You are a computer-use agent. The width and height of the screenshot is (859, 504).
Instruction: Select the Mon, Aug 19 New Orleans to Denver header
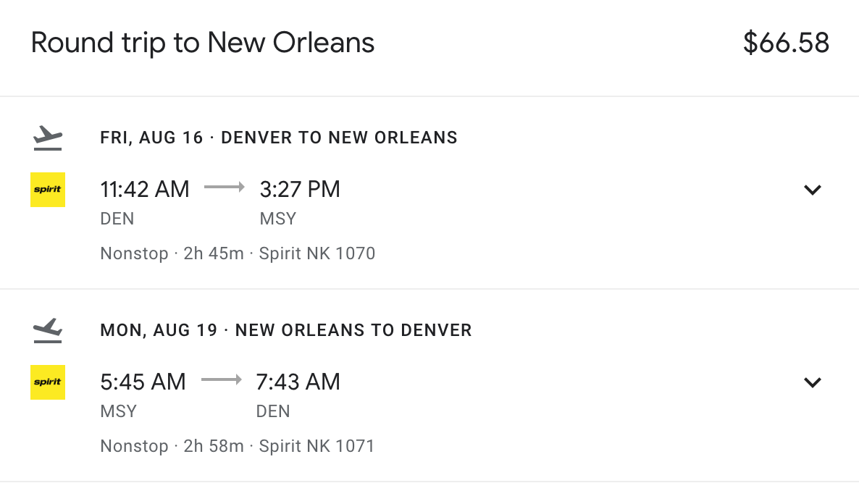286,330
